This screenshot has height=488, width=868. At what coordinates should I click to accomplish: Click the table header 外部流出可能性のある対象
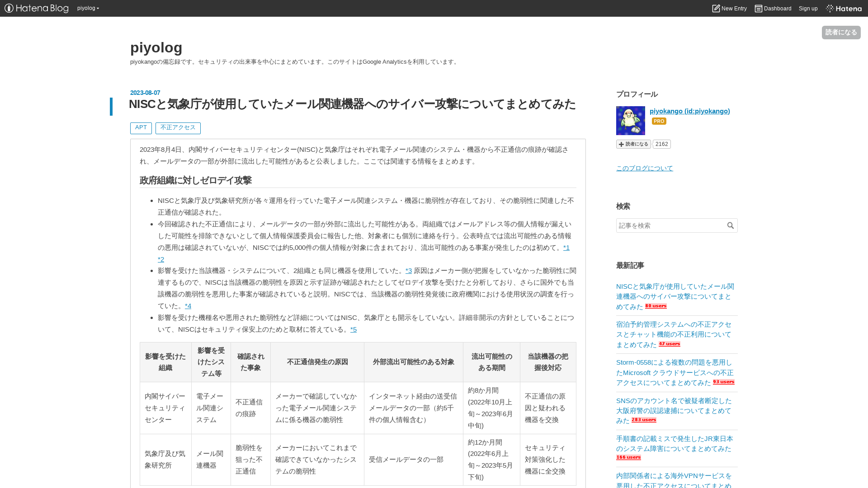414,362
